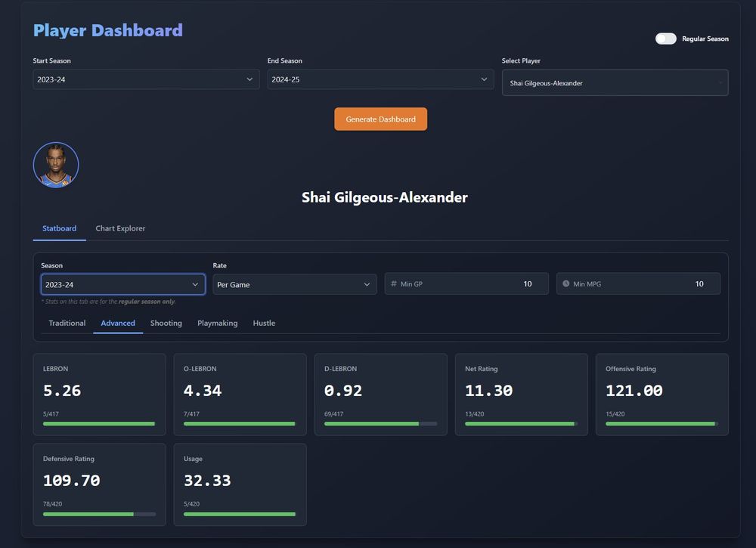756x548 pixels.
Task: Click the D-LEBRON rank text 69/417
Action: (333, 414)
